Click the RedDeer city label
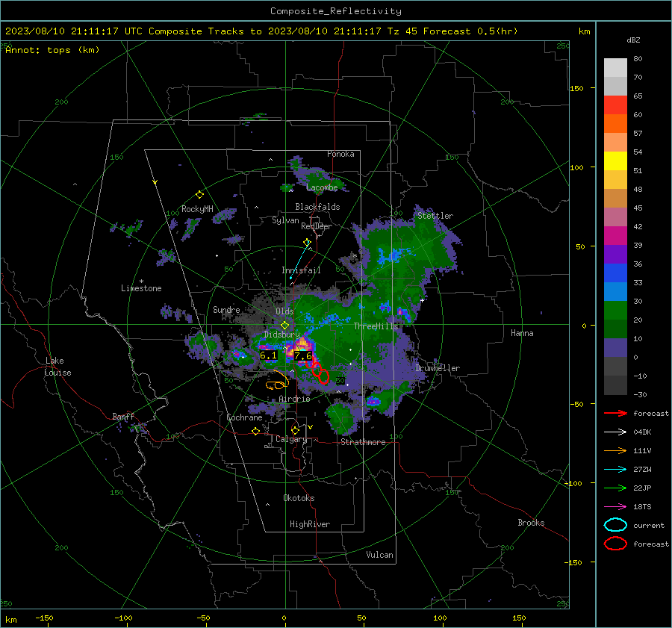Screen dimensions: 672x628 pos(317,226)
